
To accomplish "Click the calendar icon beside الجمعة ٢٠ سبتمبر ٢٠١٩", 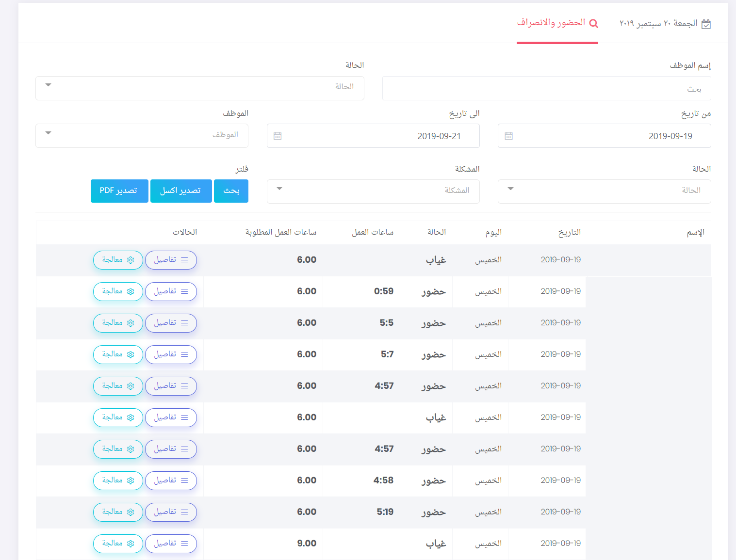I will click(706, 24).
